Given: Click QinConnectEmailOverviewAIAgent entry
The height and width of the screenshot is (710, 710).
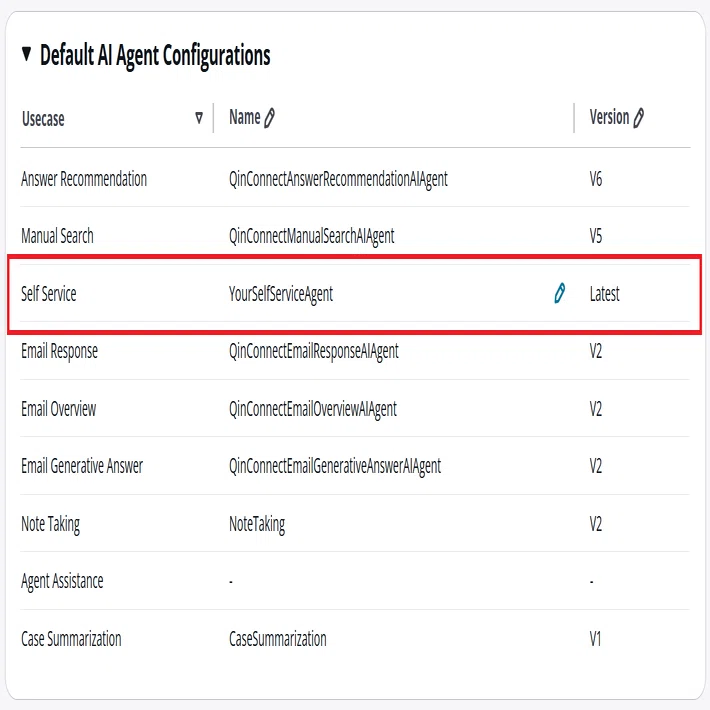Looking at the screenshot, I should pyautogui.click(x=312, y=409).
